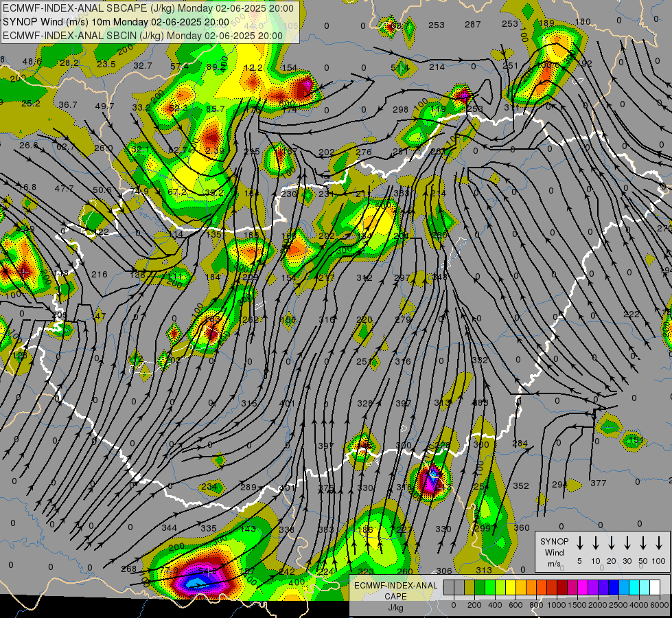The height and width of the screenshot is (618, 672).
Task: Click the map value '360'
Action: (x=522, y=527)
